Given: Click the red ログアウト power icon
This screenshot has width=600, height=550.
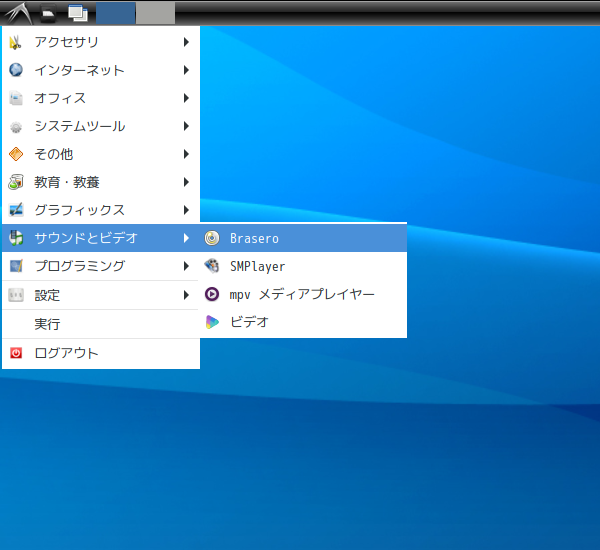Looking at the screenshot, I should pos(16,353).
